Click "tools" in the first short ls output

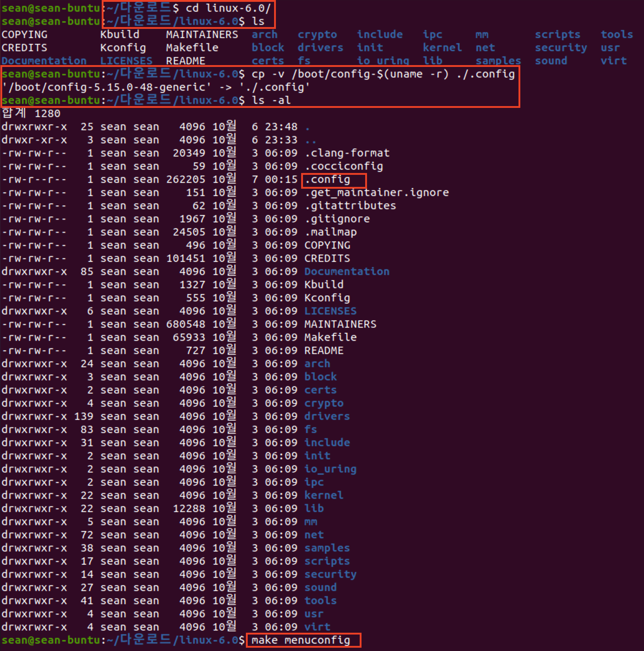pos(617,35)
